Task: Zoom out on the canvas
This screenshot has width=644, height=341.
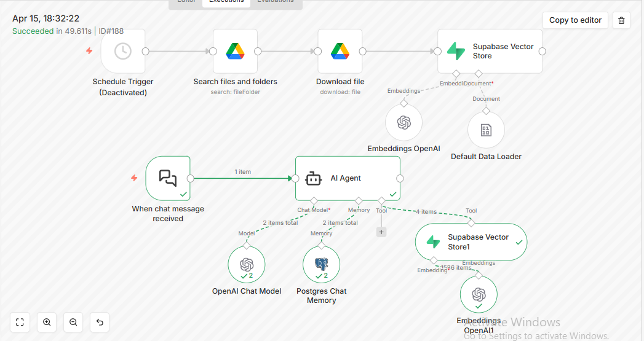Action: 73,322
